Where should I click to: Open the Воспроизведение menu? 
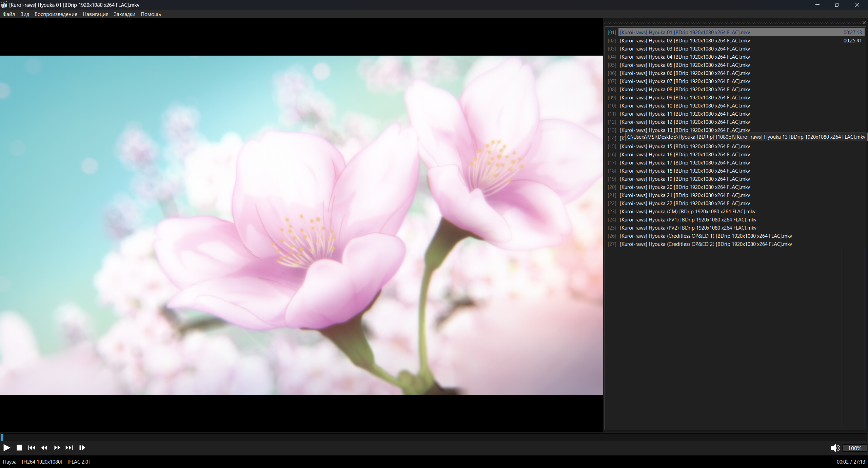tap(56, 14)
